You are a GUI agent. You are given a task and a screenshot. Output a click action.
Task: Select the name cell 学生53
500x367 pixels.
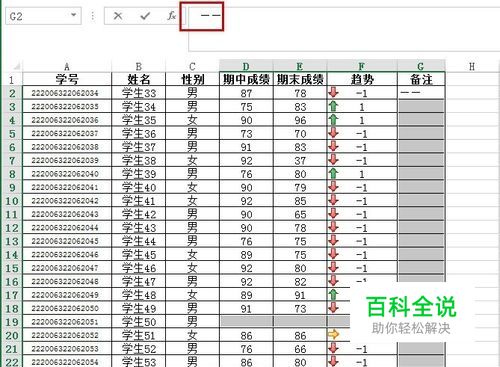tap(139, 362)
